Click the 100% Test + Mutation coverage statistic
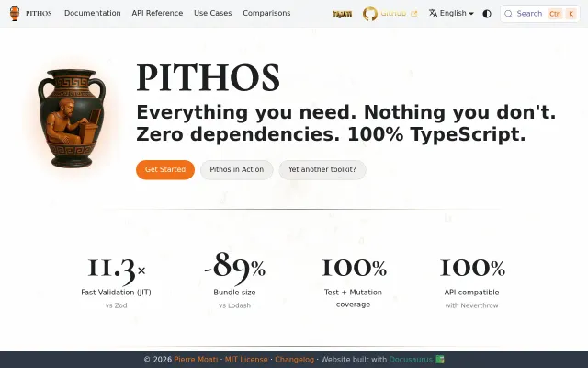The image size is (588, 368). point(353,282)
